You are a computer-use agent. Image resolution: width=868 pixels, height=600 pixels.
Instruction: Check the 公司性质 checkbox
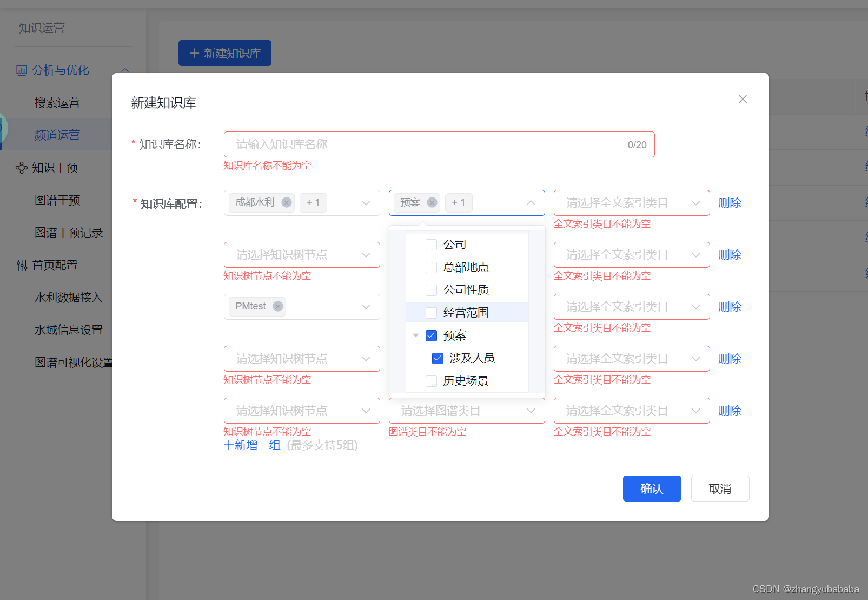click(x=431, y=290)
